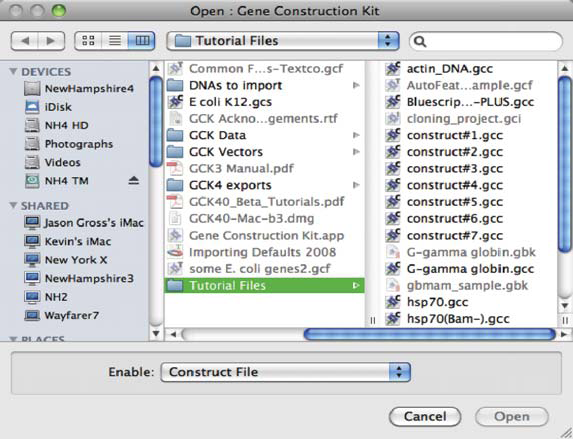Click in the search field
Image resolution: width=573 pixels, height=439 pixels.
486,41
